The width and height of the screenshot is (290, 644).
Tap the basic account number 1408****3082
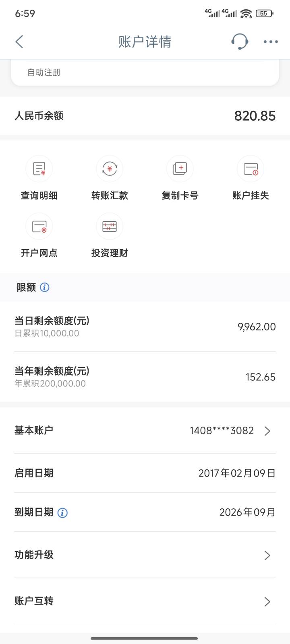tap(222, 431)
